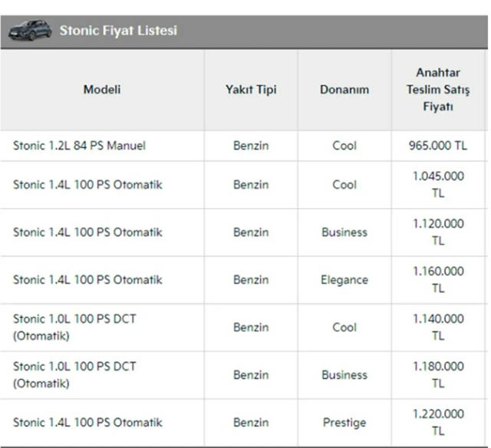Click the Donanım column header
The height and width of the screenshot is (448, 491).
click(344, 90)
